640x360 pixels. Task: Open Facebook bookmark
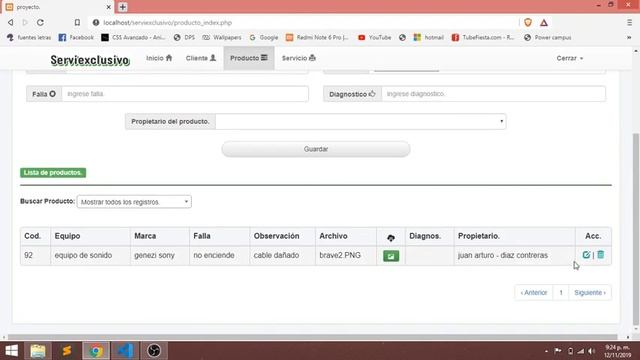[76, 38]
